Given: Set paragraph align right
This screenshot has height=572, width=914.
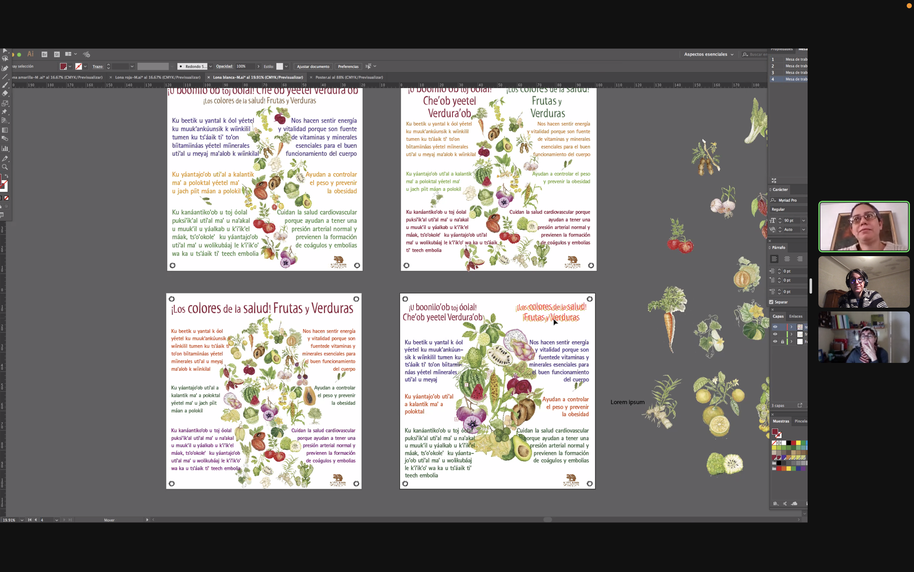Looking at the screenshot, I should (x=800, y=259).
